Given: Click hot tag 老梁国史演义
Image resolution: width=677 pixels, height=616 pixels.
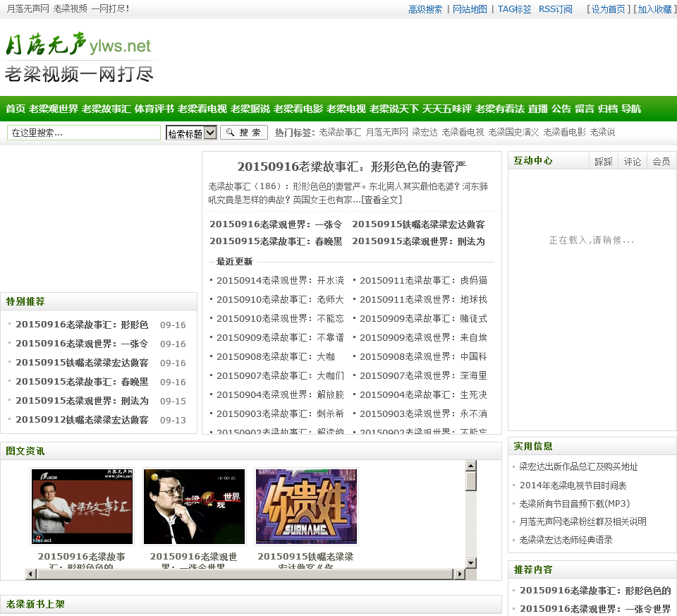Looking at the screenshot, I should pos(513,132).
